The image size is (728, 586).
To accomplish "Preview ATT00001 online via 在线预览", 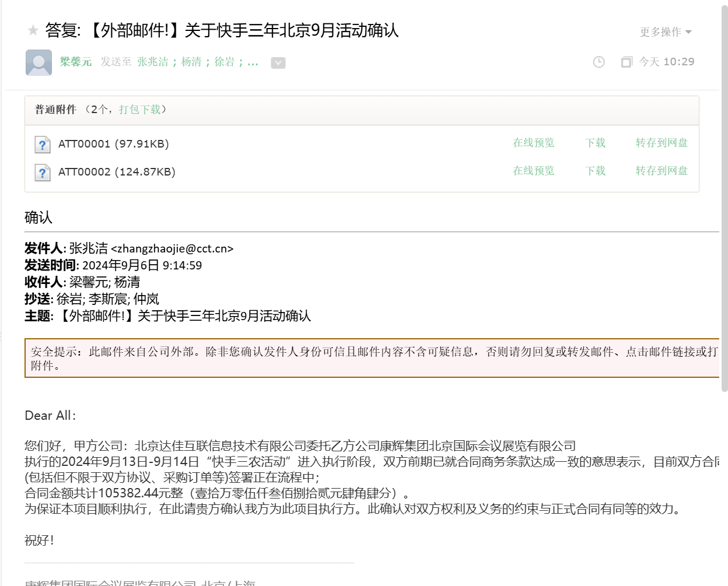I will [533, 143].
